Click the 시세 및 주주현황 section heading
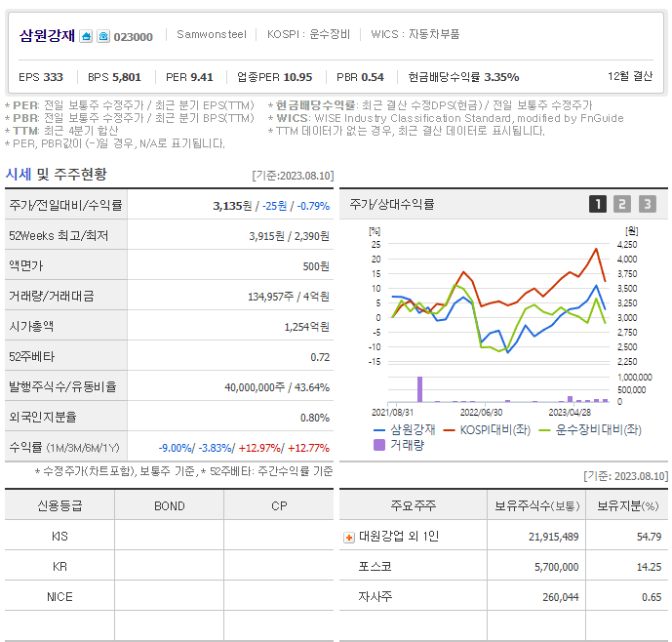Viewport: 672px width, 642px height. point(56,174)
